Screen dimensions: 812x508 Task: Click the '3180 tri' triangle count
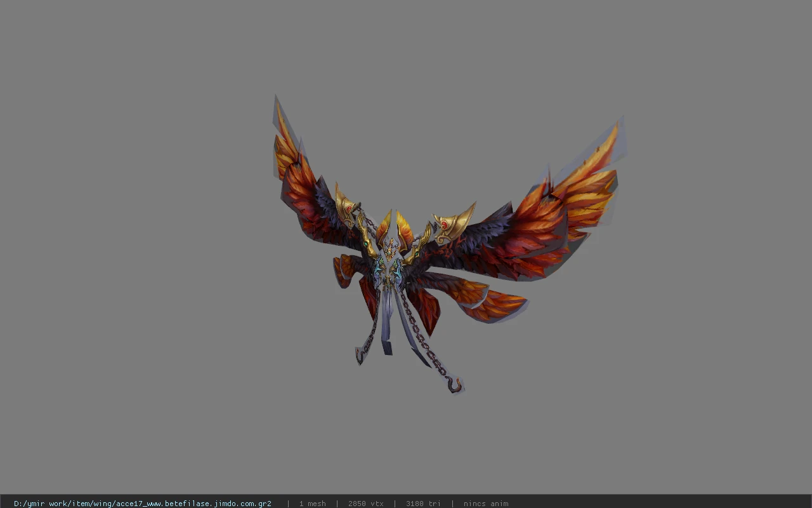pyautogui.click(x=423, y=504)
